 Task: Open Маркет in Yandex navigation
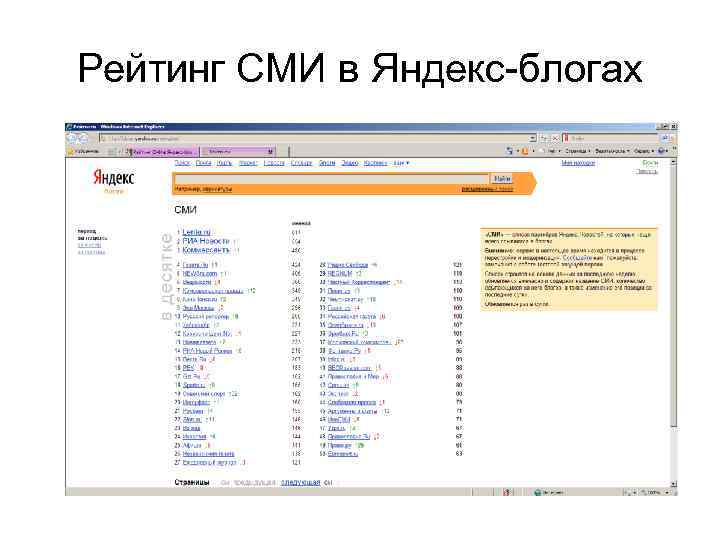pos(248,163)
